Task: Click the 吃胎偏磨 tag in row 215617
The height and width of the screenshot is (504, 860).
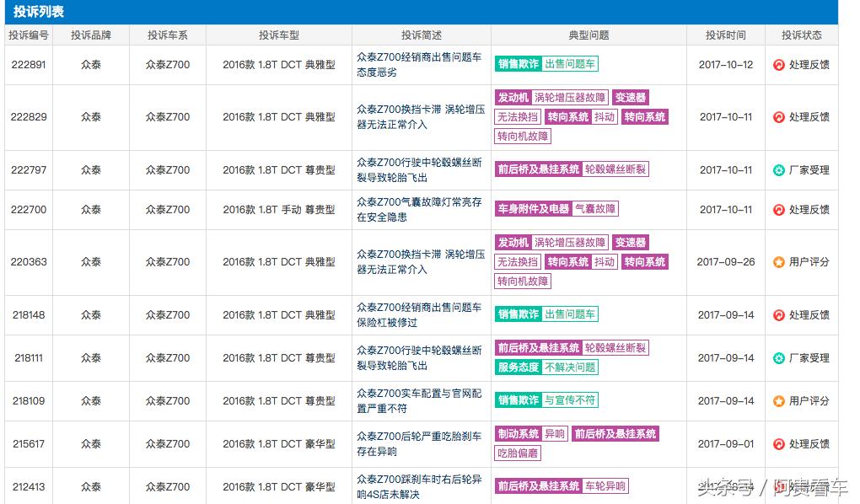Action: pos(519,453)
